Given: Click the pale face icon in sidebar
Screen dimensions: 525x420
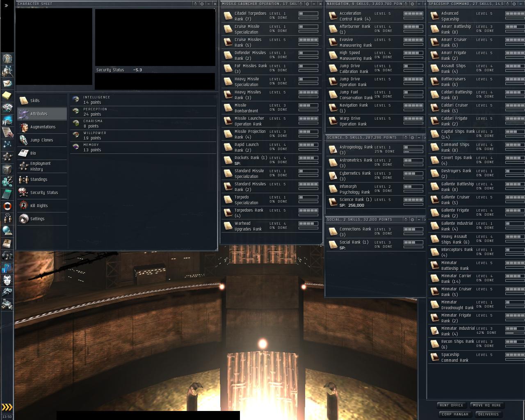Looking at the screenshot, I should pyautogui.click(x=7, y=280).
